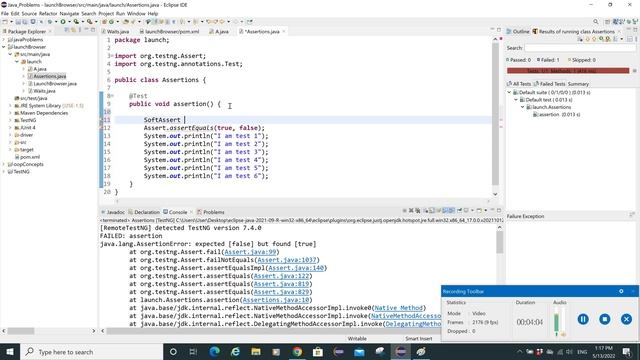Click the Debug bug toolbar icon
640x360 pixels.
49,22
